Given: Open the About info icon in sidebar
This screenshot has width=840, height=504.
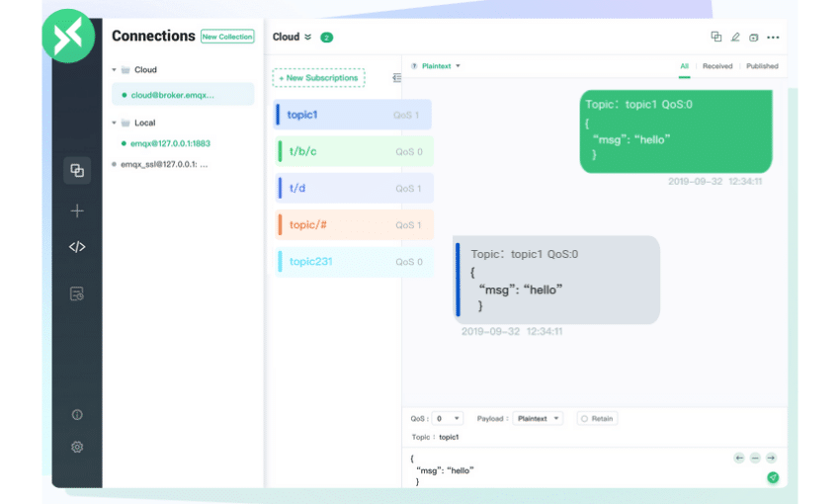Looking at the screenshot, I should pos(77,415).
